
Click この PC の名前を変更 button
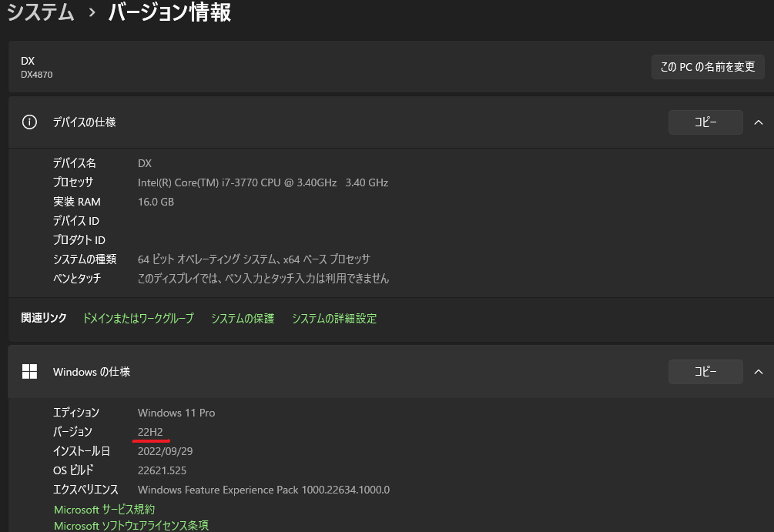pos(708,67)
